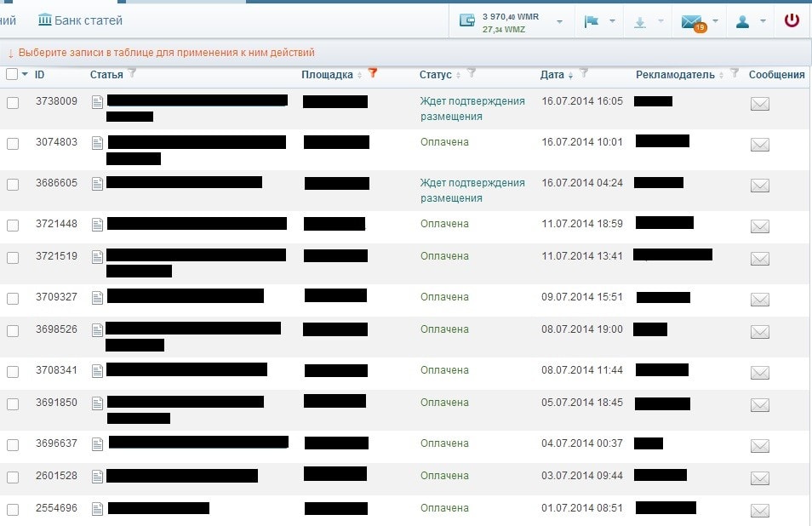Click the document icon for article 3738009
The image size is (812, 526).
(x=97, y=102)
